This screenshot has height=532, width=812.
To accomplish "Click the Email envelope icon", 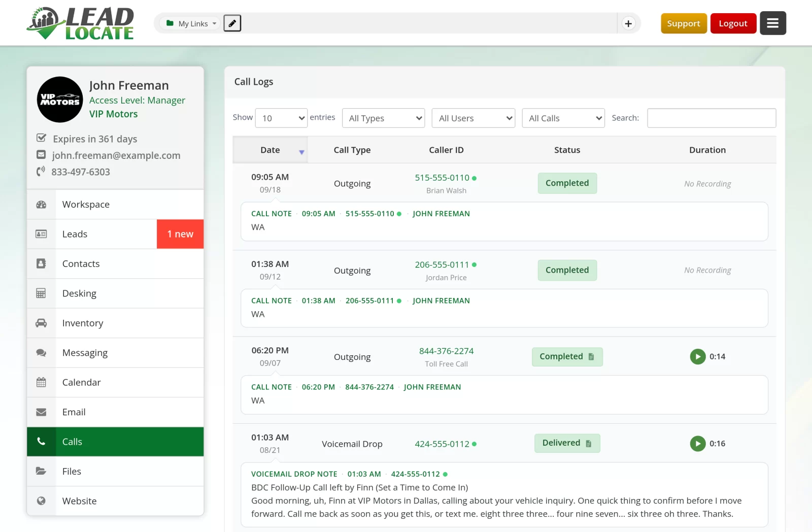I will [41, 412].
